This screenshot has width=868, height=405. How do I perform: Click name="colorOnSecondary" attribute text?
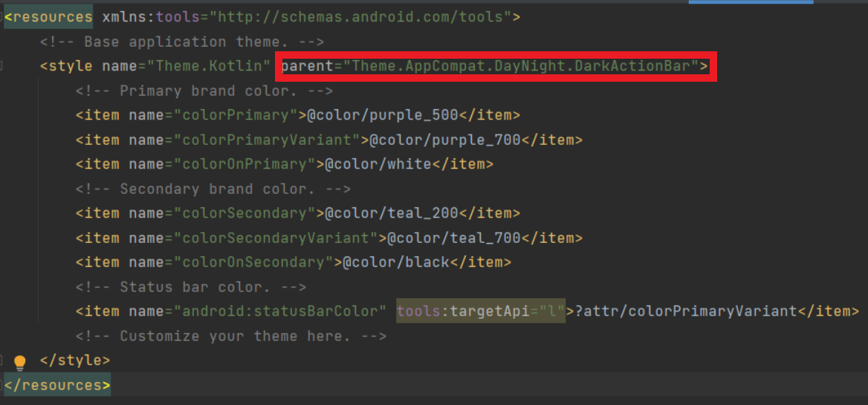tap(231, 262)
